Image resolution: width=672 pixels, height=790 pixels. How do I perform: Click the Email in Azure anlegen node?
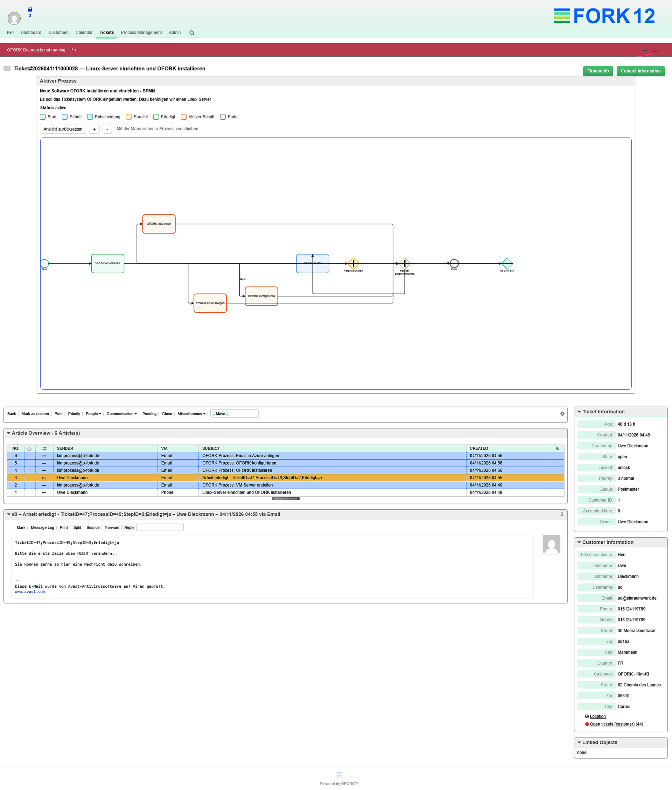click(210, 303)
